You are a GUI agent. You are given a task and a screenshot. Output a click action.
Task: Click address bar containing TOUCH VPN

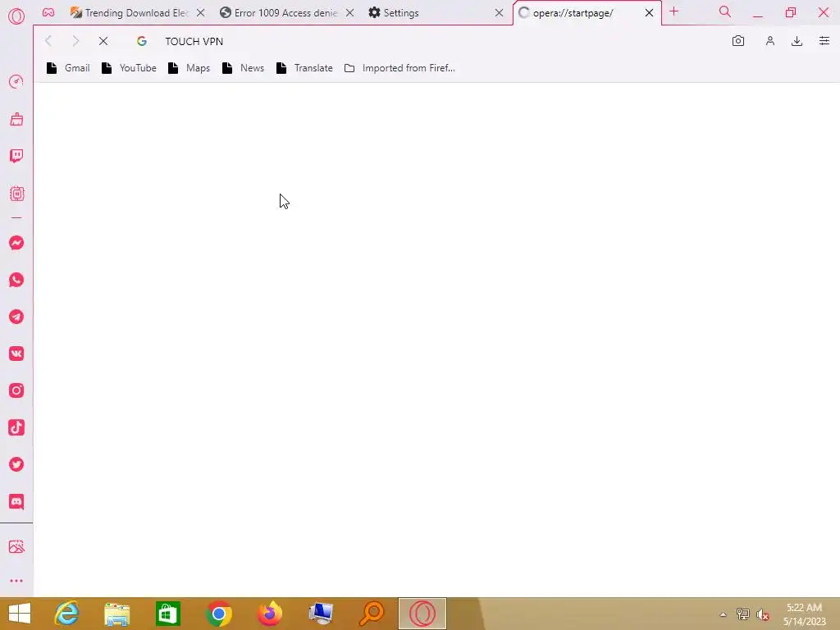pyautogui.click(x=428, y=41)
